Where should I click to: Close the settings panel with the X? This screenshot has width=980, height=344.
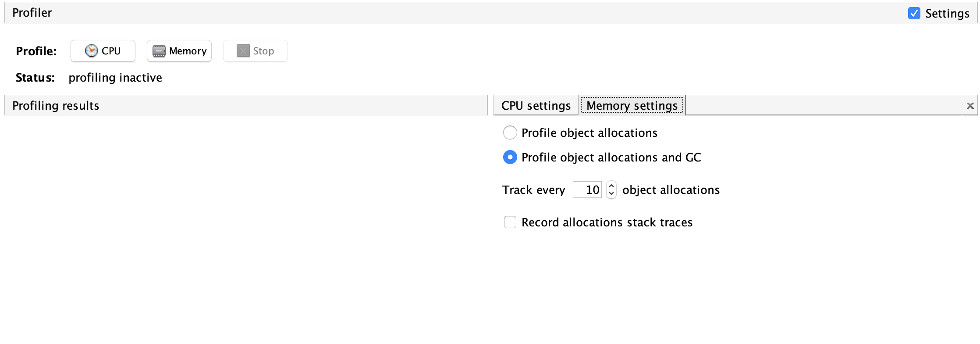[970, 106]
